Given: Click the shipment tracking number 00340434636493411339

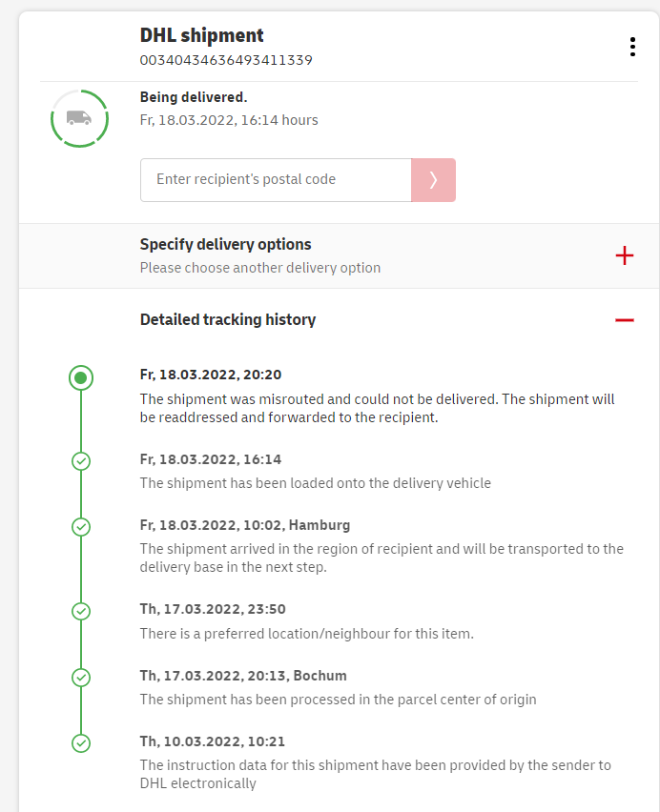Looking at the screenshot, I should pos(226,60).
